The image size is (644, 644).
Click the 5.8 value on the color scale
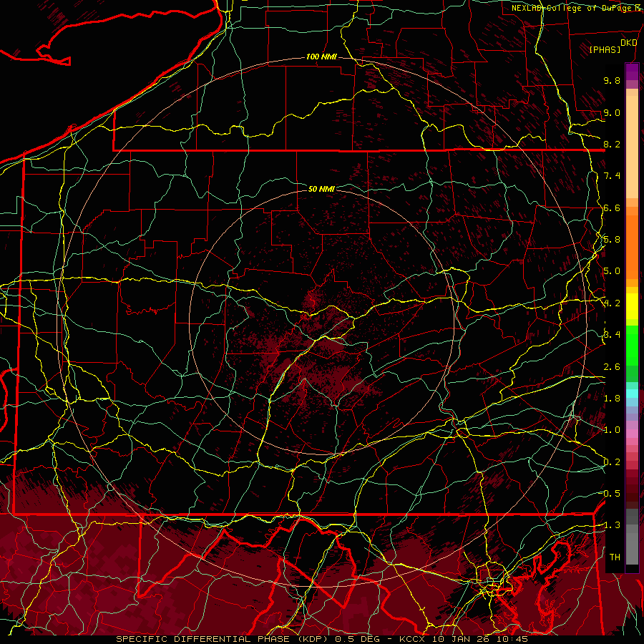coord(612,240)
